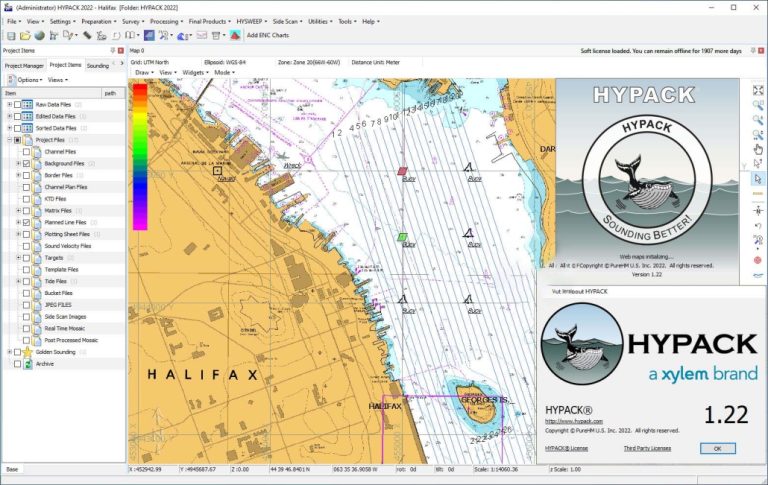
Task: Check the Targets checkbox
Action: [26, 258]
